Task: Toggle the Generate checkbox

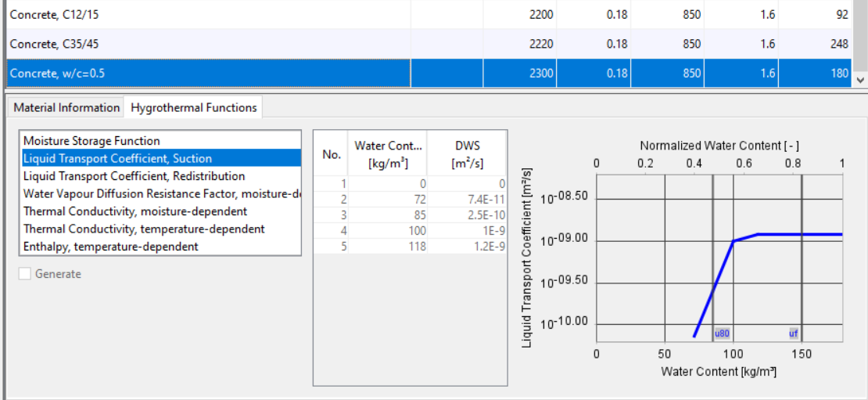Action: [x=25, y=274]
